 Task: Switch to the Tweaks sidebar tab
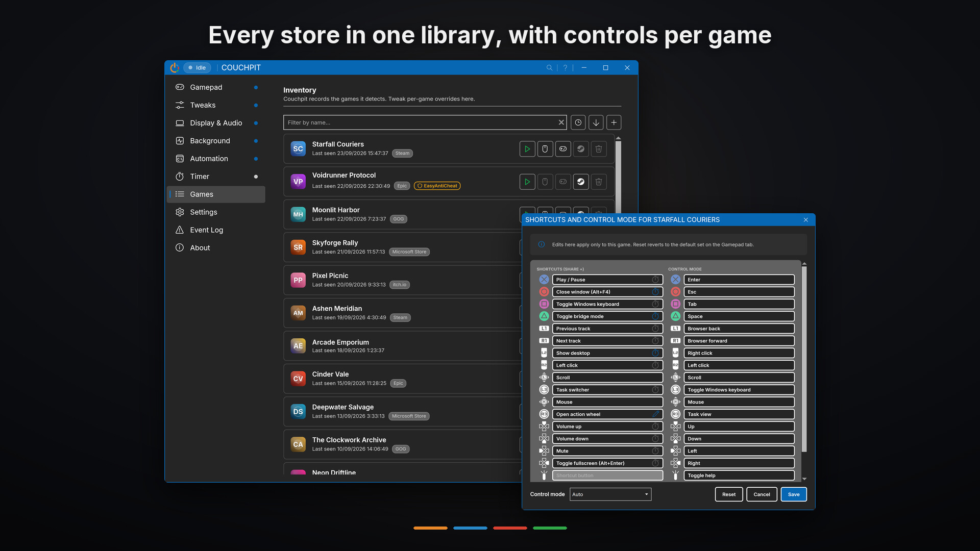pyautogui.click(x=216, y=105)
